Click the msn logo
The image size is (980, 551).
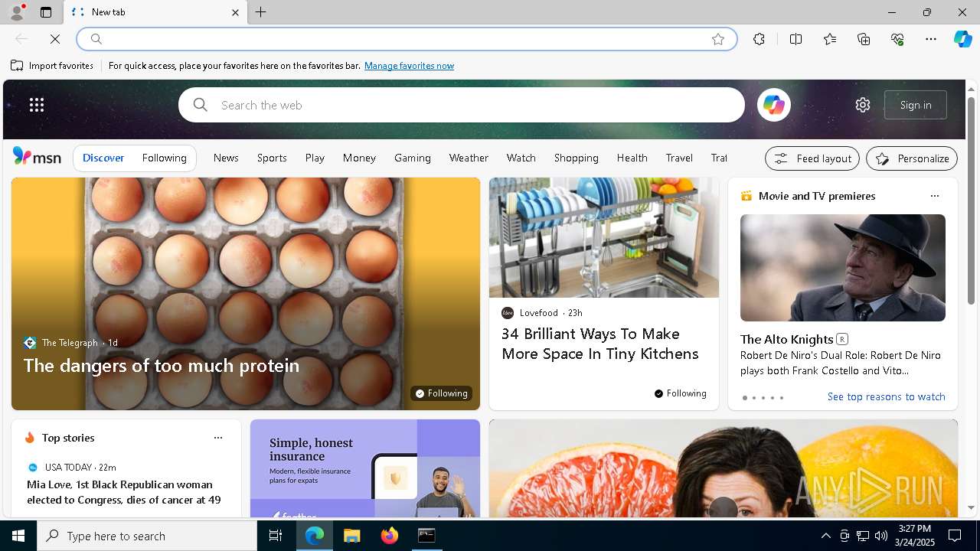[x=37, y=157]
